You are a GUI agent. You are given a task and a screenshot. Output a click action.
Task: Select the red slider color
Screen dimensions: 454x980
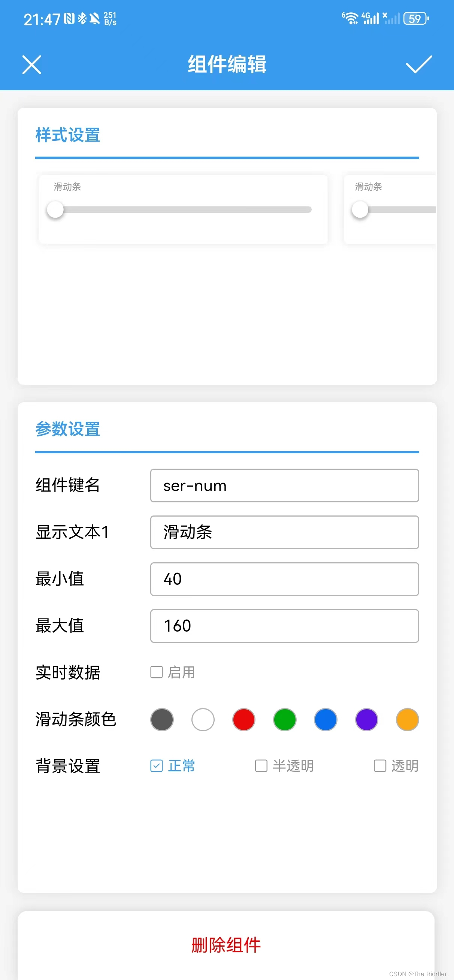point(243,719)
